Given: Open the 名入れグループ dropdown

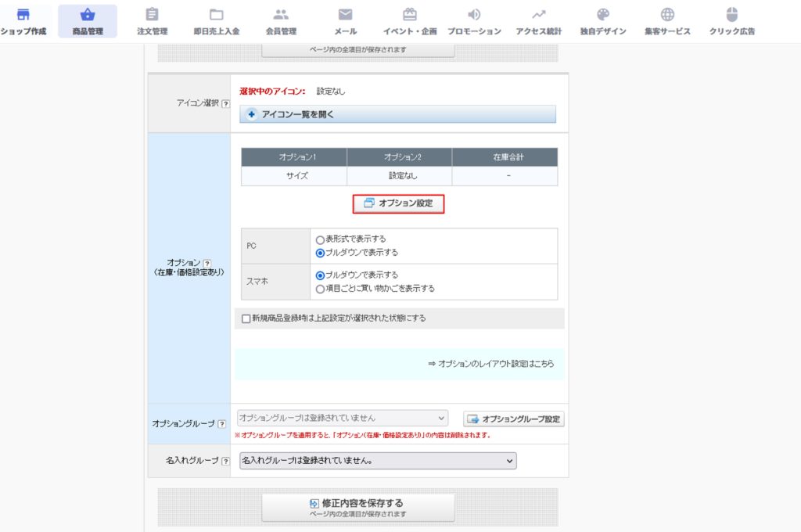Looking at the screenshot, I should (x=378, y=461).
